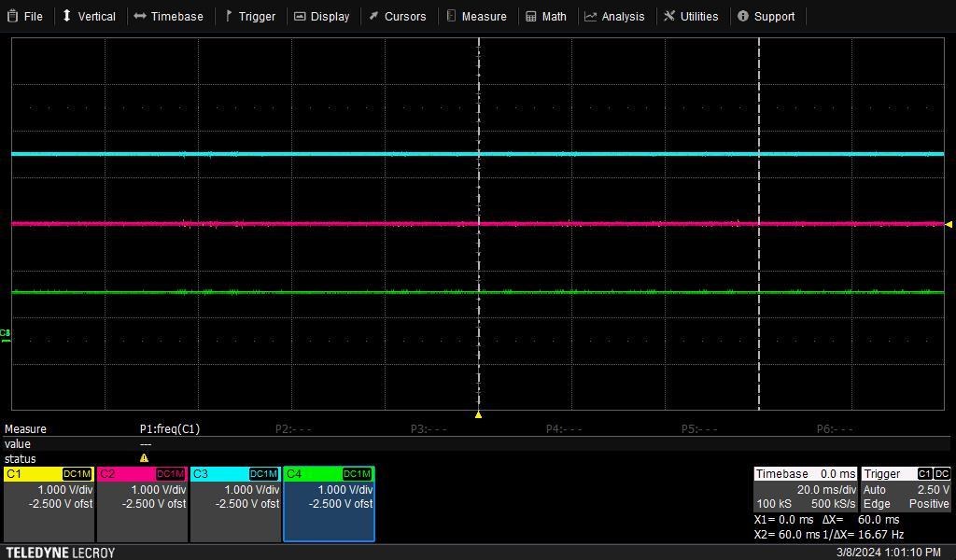Select the empty P3 measurement slot
956x560 pixels.
pyautogui.click(x=429, y=429)
